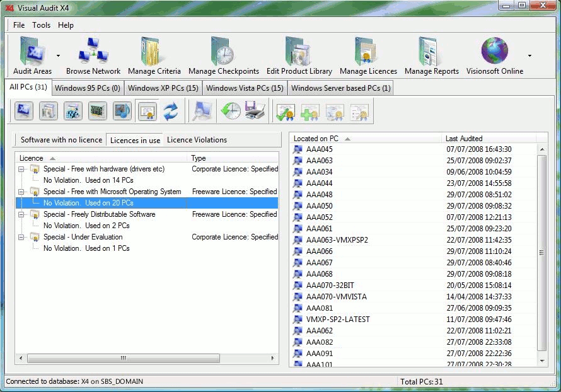Collapse Special - Free with hardware node
Screen dimensions: 561x392
(21, 169)
